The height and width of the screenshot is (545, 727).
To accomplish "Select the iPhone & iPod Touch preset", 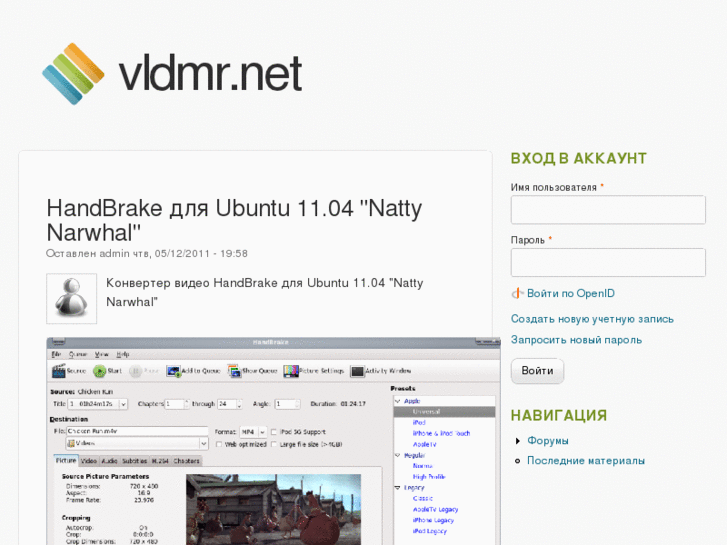I will tap(441, 433).
